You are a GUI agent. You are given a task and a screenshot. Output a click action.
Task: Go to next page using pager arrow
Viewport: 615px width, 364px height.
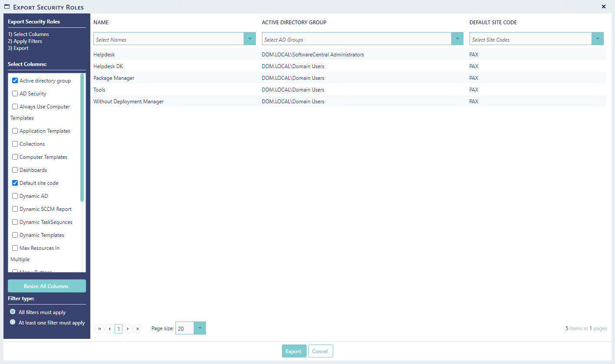128,329
